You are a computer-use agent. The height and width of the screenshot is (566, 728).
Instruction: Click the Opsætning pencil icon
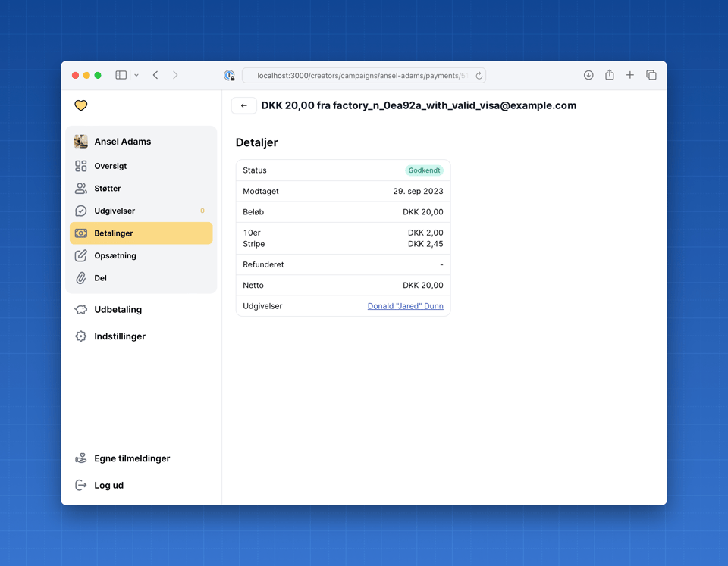pos(81,255)
